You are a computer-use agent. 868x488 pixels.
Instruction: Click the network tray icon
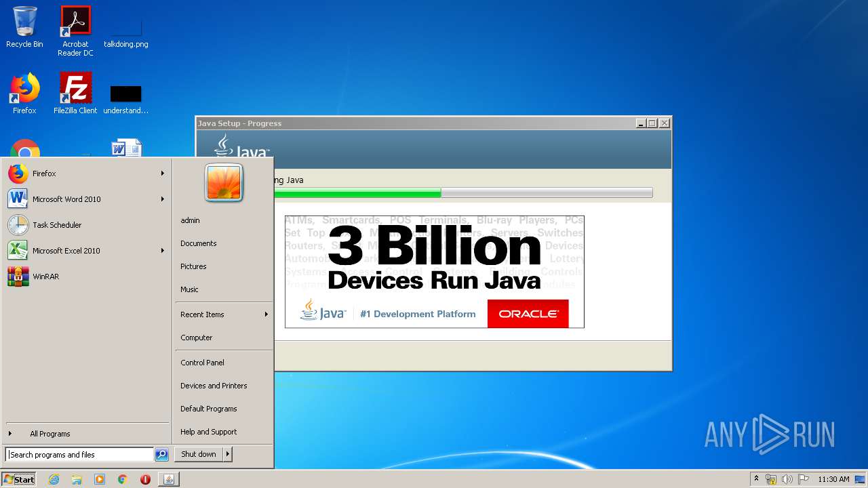coord(771,479)
